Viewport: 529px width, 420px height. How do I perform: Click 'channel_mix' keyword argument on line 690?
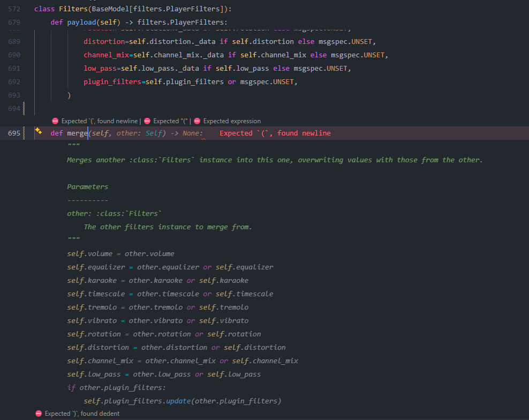pos(106,55)
